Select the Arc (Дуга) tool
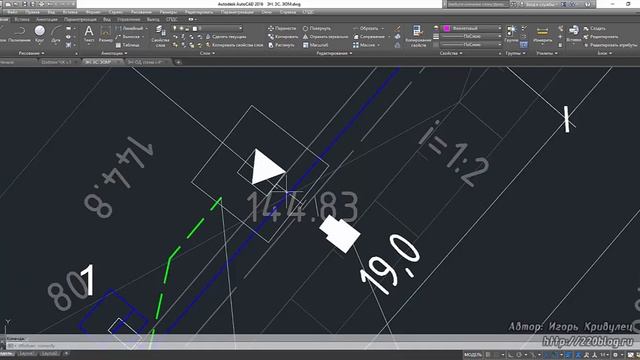Image resolution: width=640 pixels, height=360 pixels. pyautogui.click(x=56, y=34)
